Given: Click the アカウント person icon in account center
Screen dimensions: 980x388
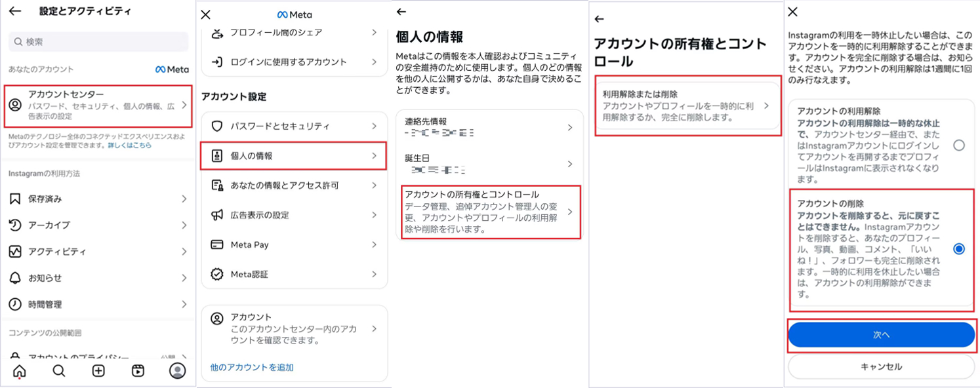Looking at the screenshot, I should coord(216,319).
